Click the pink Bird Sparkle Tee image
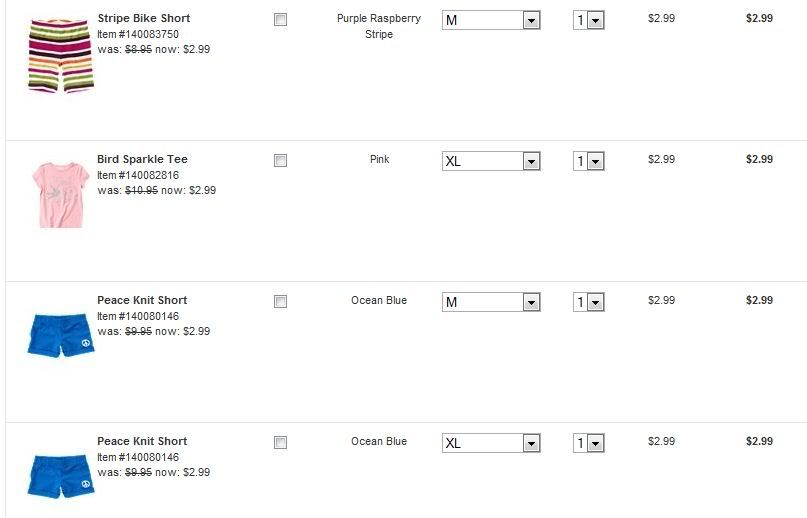The height and width of the screenshot is (518, 807). [x=59, y=193]
